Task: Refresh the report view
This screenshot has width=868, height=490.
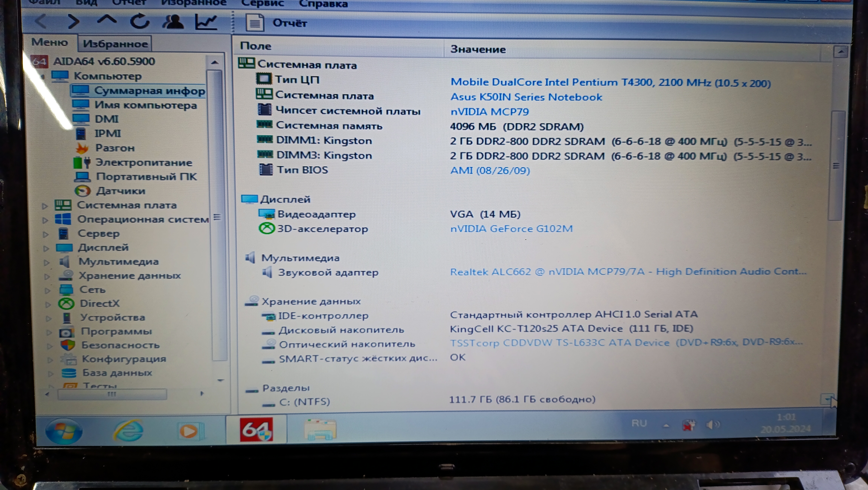Action: [139, 21]
